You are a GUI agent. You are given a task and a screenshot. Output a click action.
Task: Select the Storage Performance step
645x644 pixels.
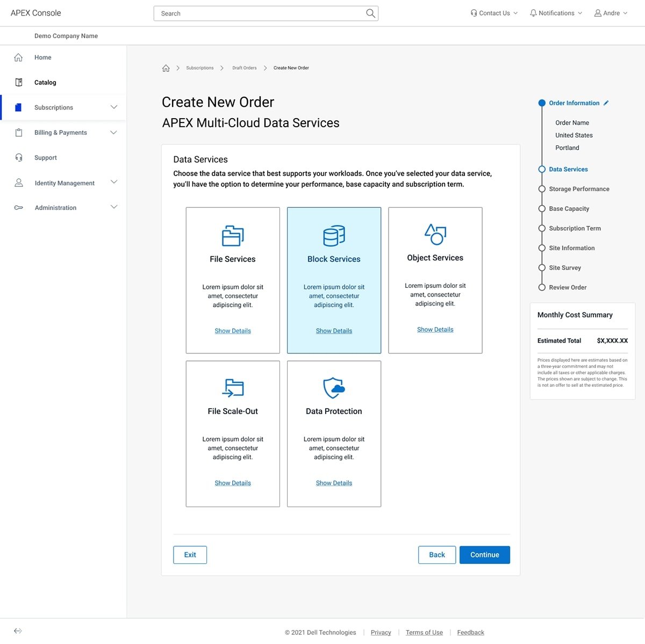tap(579, 189)
